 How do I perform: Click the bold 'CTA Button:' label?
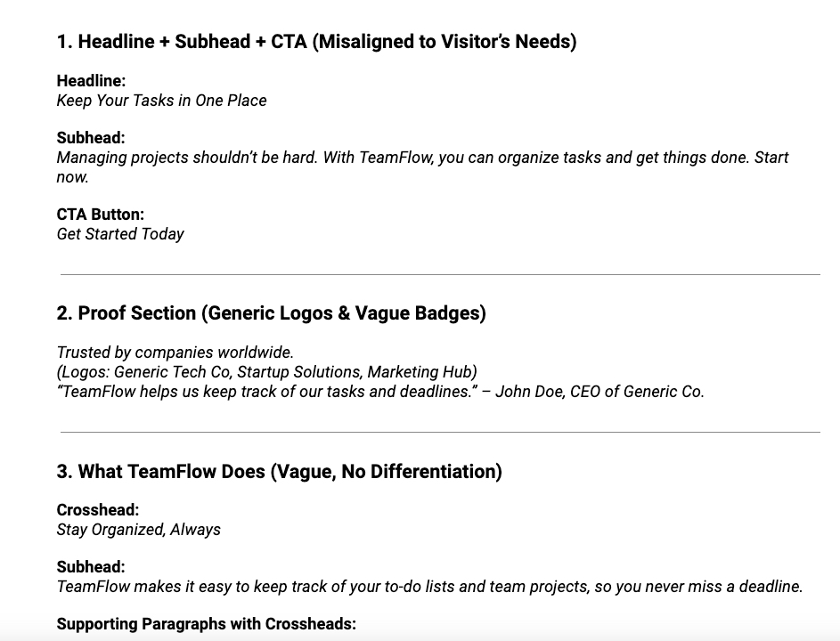(100, 215)
